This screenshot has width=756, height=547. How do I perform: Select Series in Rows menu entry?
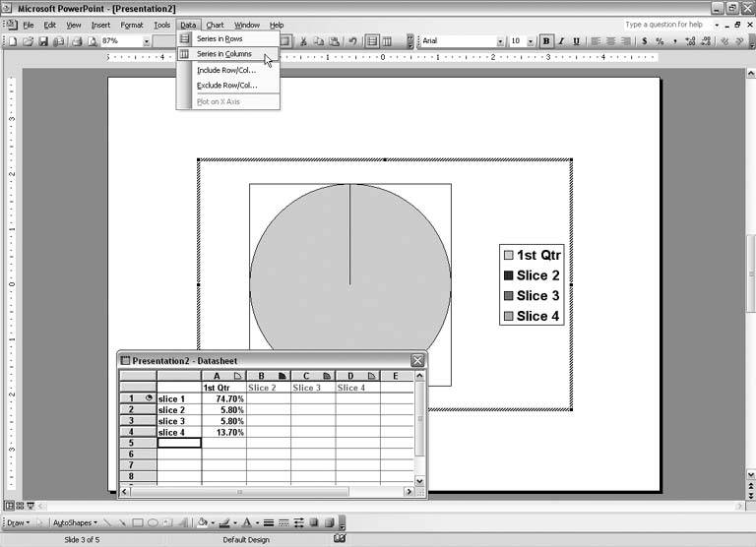point(219,38)
